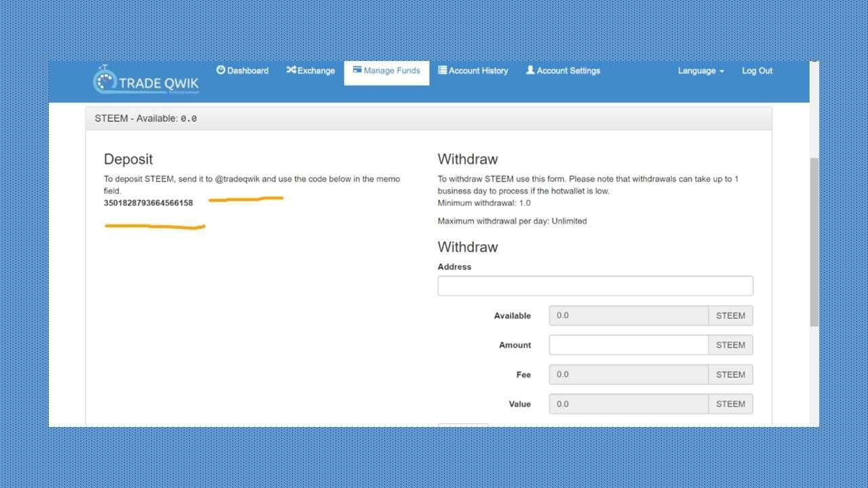Click the STEEM unit label beside Amount
The image size is (868, 488).
coord(730,345)
